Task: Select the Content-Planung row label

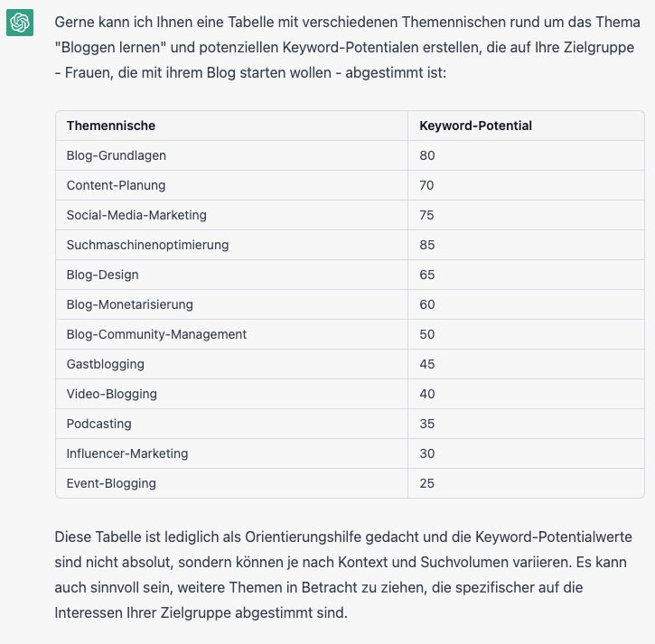Action: pos(116,185)
